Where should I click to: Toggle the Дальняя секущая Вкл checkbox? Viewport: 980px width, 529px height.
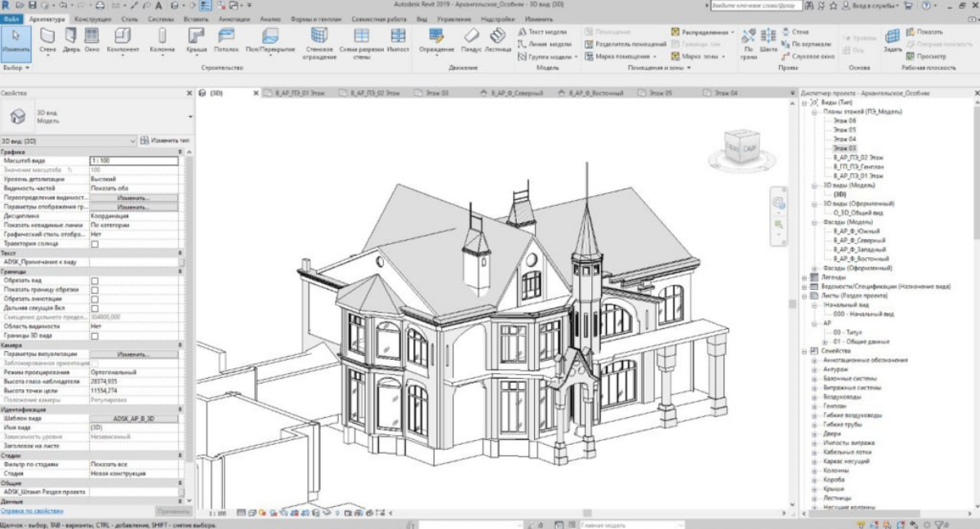click(x=95, y=307)
